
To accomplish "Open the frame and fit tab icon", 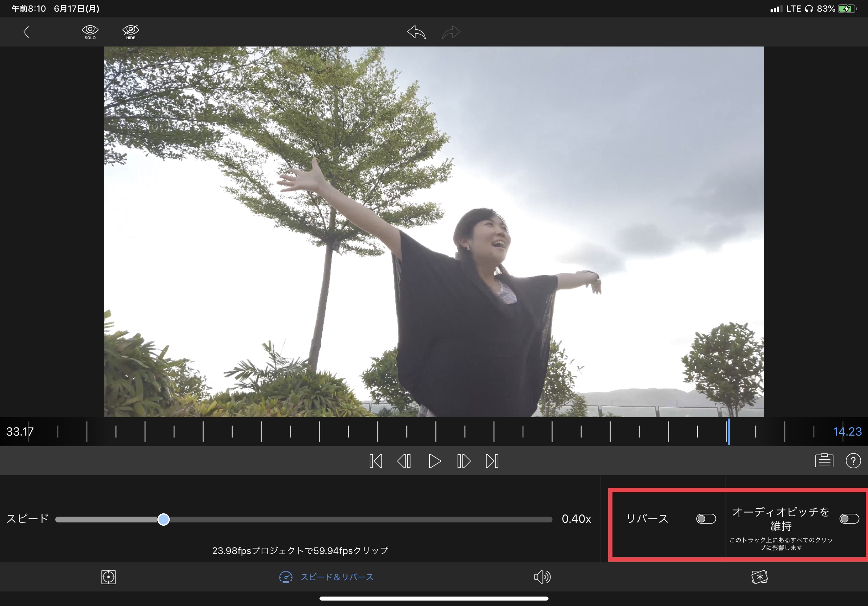I will 108,577.
